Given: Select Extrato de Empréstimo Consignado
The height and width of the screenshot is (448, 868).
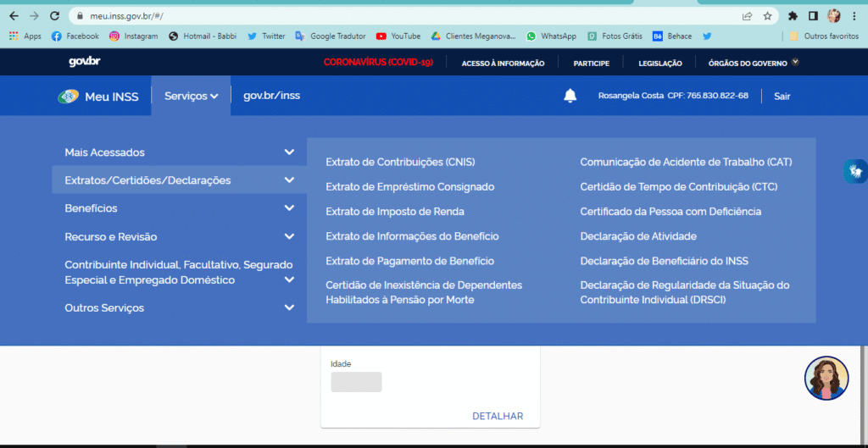Looking at the screenshot, I should coord(409,187).
